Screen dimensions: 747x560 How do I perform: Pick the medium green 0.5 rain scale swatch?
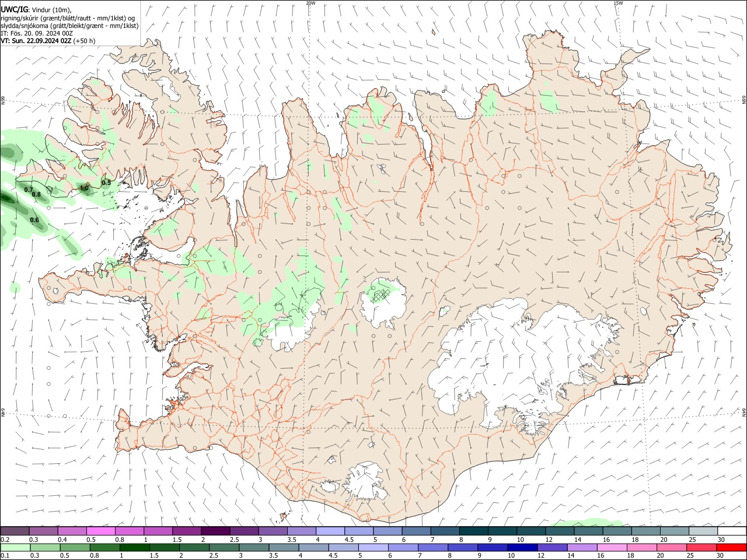tap(75, 548)
